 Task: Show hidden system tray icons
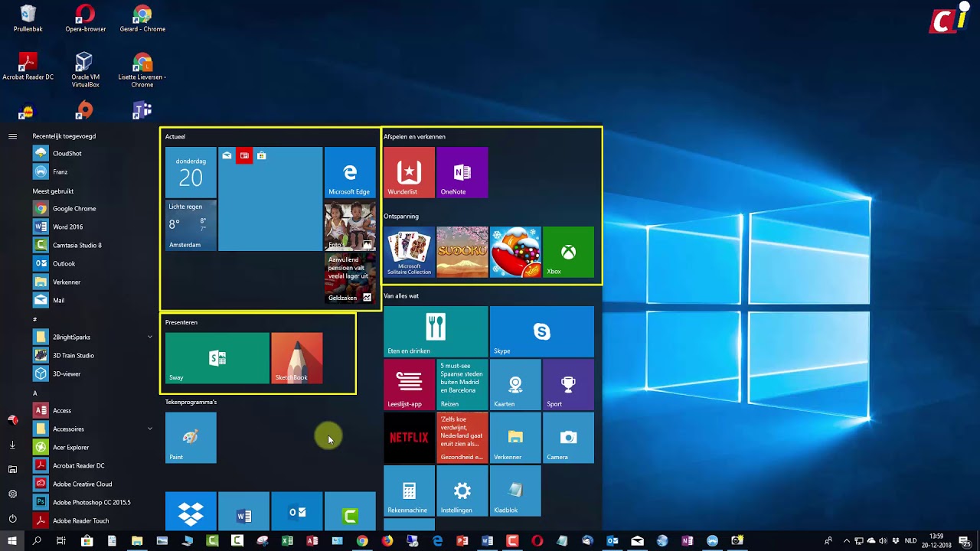click(x=846, y=541)
